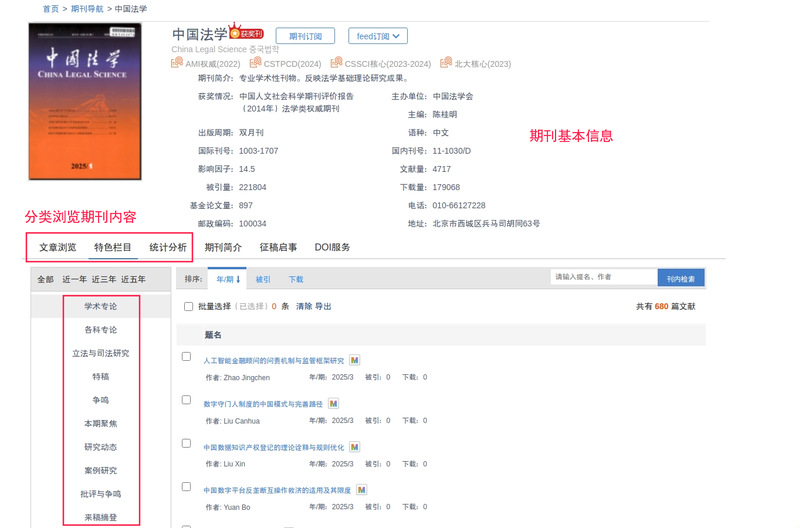Image resolution: width=799 pixels, height=528 pixels.
Task: Click M icon beside 中国数字平台反垄断 article
Action: click(361, 490)
